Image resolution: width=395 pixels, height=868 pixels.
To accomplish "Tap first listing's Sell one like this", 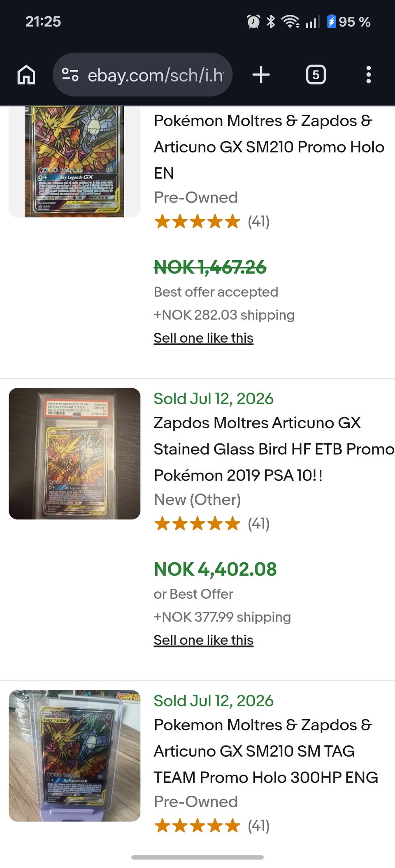I will coord(203,338).
